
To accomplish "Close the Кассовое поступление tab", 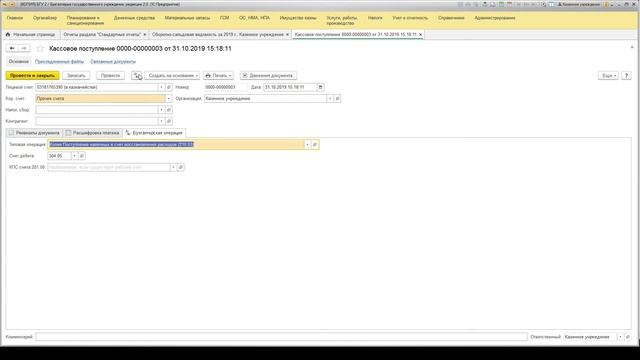I will [420, 35].
